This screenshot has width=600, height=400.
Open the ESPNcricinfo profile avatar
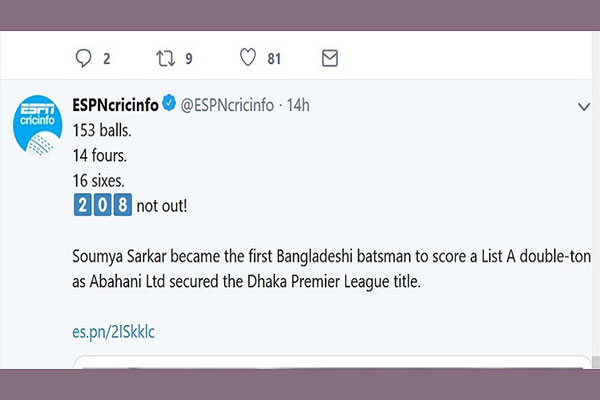(37, 125)
